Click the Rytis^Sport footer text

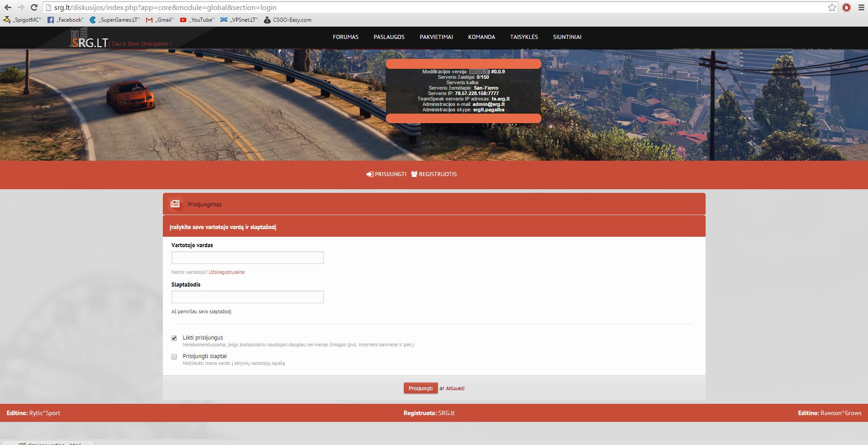tap(45, 413)
